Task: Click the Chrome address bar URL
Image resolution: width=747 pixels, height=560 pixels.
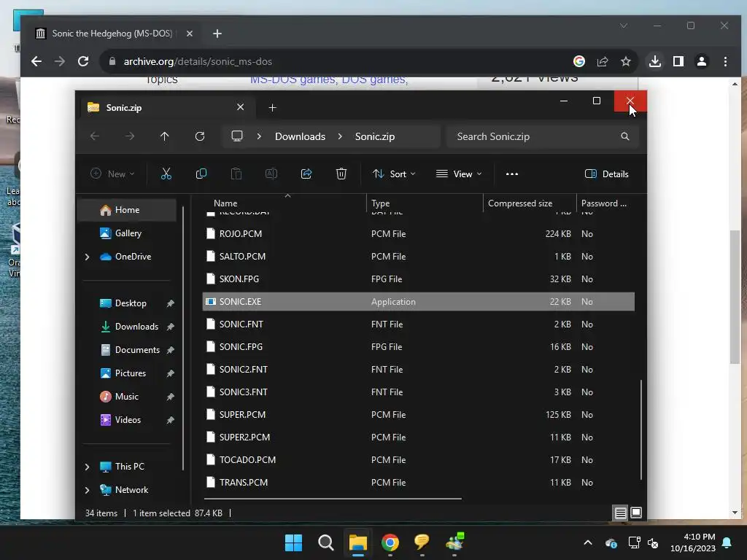Action: 198,61
